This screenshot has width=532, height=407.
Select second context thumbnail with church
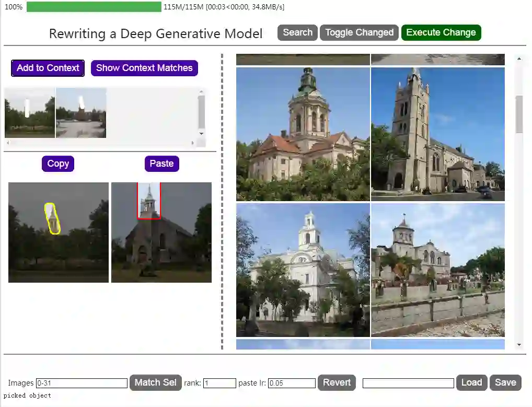pyautogui.click(x=81, y=112)
